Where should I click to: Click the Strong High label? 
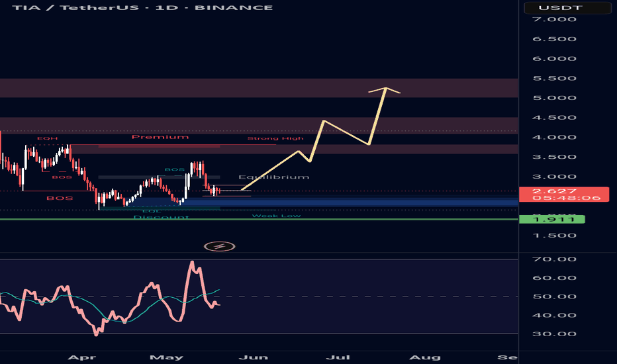275,138
